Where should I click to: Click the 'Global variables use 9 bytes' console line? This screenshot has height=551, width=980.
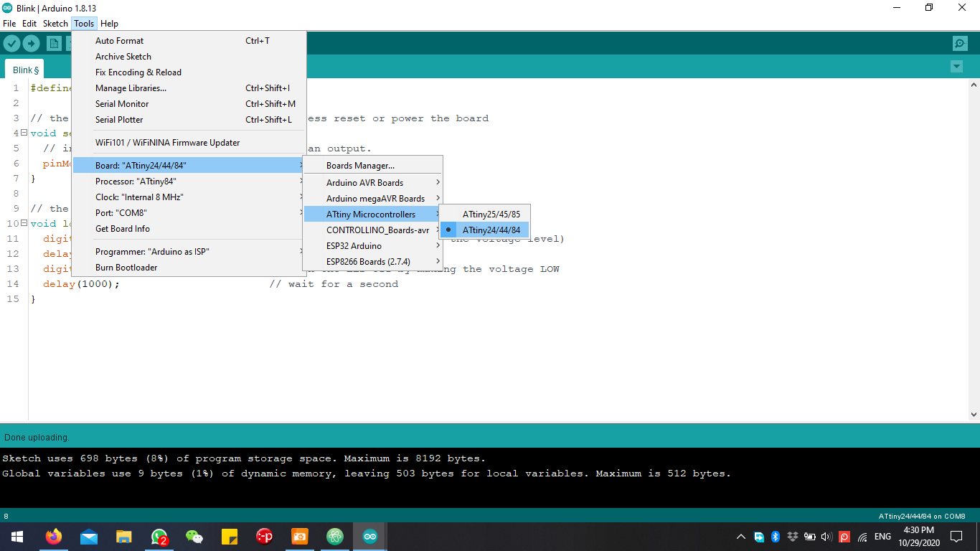367,474
